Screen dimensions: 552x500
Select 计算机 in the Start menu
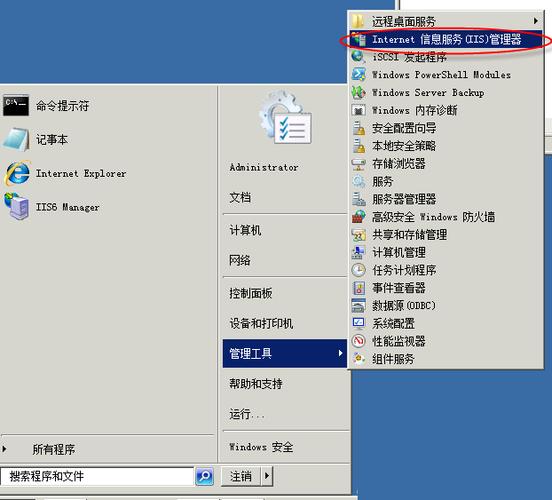tap(245, 230)
